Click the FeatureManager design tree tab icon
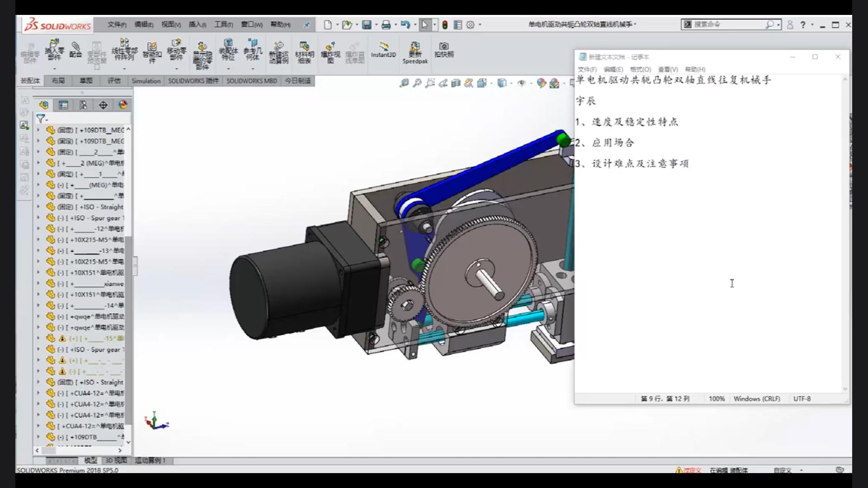Screen dimensions: 868x488 44,105
